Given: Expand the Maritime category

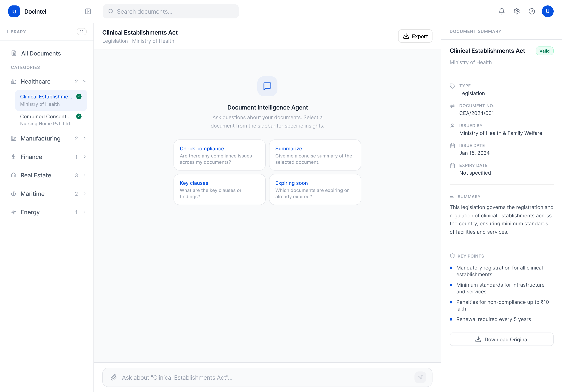Looking at the screenshot, I should point(85,194).
